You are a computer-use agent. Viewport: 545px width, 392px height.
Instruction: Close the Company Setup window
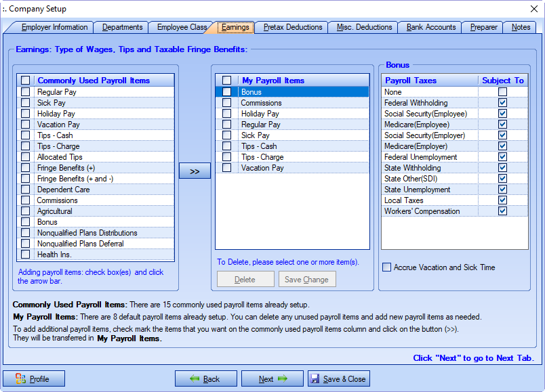coord(533,9)
